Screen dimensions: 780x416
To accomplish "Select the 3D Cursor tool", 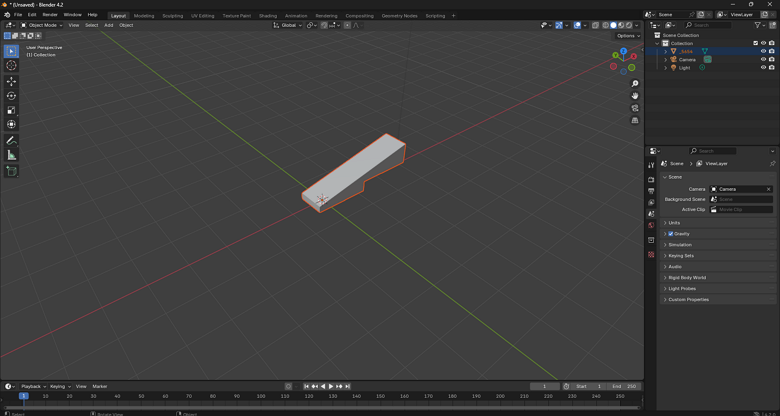I will tap(11, 66).
